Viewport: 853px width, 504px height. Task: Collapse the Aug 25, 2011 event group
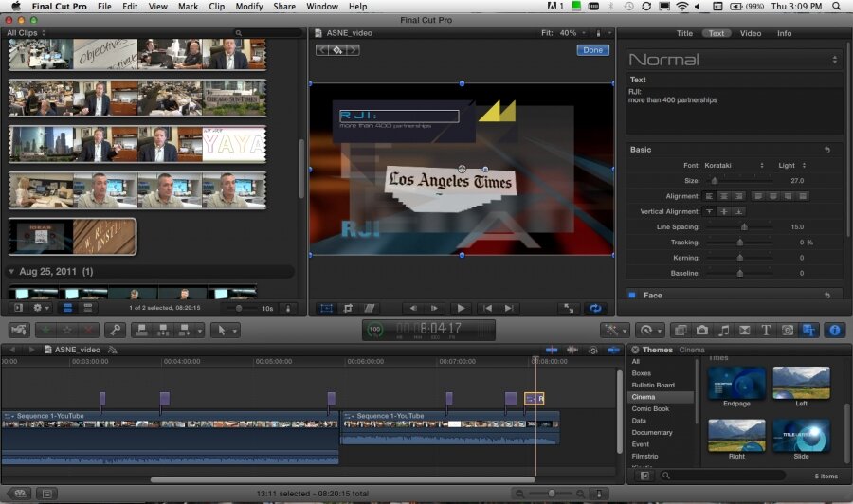[x=11, y=271]
